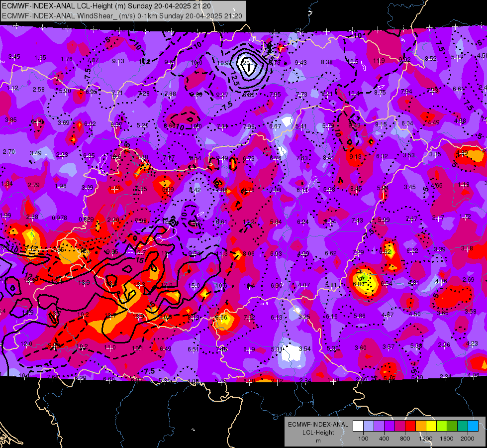This screenshot has width=487, height=448.
Task: Click the grid value "4.67"
Action: point(388,315)
